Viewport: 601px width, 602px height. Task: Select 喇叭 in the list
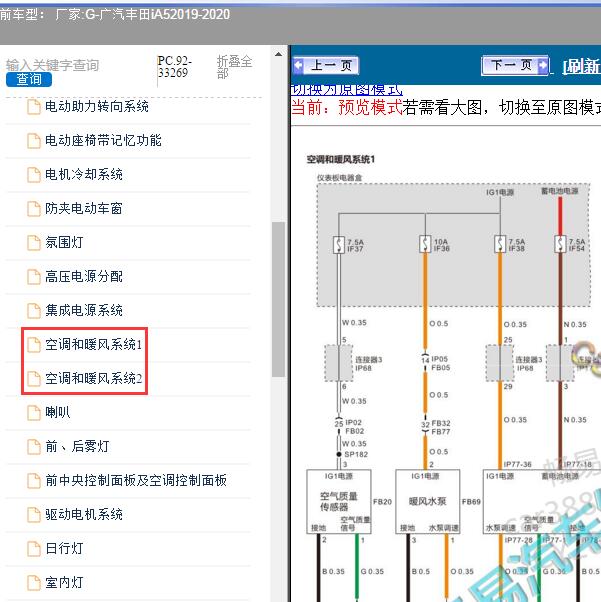(58, 412)
